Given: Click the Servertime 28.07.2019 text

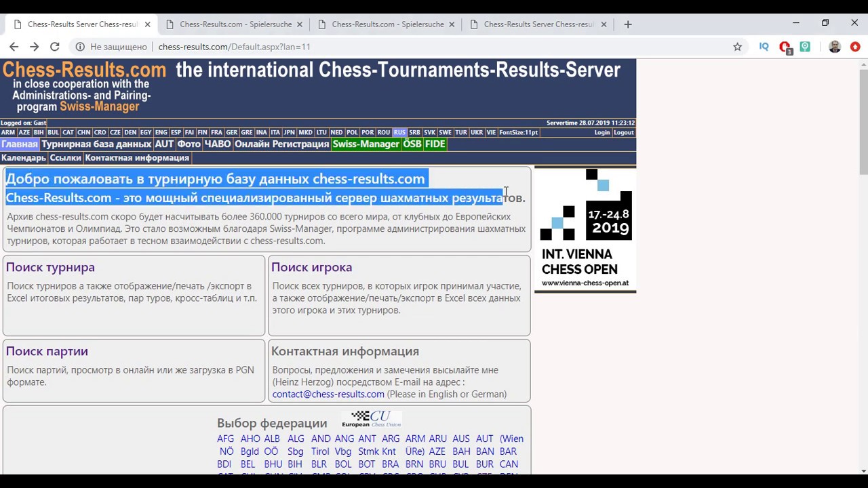Looking at the screenshot, I should click(x=591, y=123).
